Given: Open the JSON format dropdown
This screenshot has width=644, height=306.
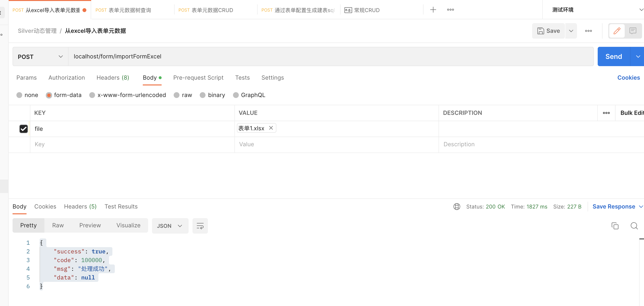Looking at the screenshot, I should tap(170, 226).
